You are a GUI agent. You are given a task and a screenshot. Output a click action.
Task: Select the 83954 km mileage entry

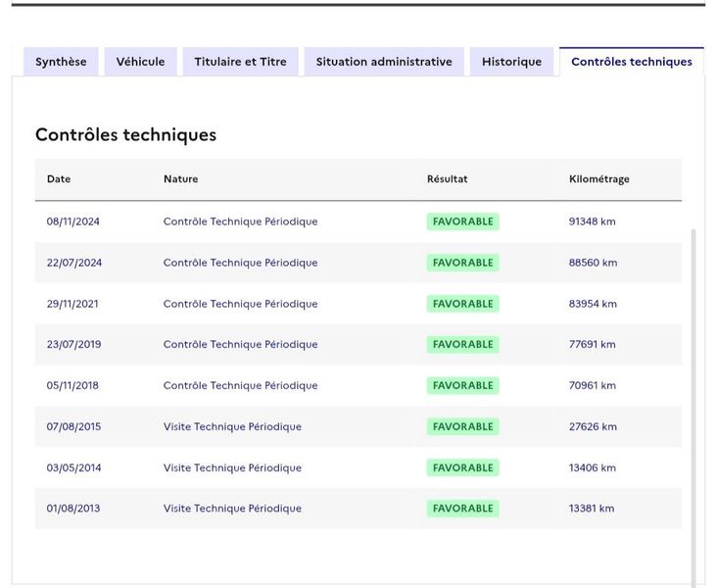click(593, 304)
